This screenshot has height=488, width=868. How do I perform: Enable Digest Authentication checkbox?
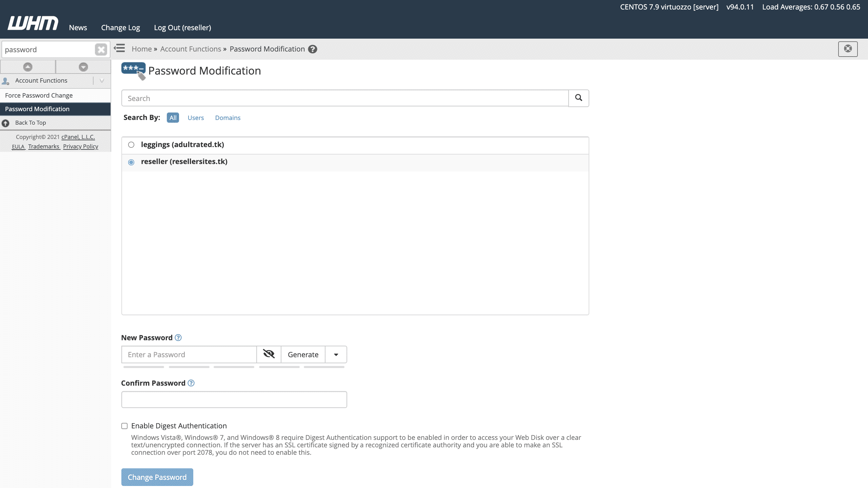[124, 426]
